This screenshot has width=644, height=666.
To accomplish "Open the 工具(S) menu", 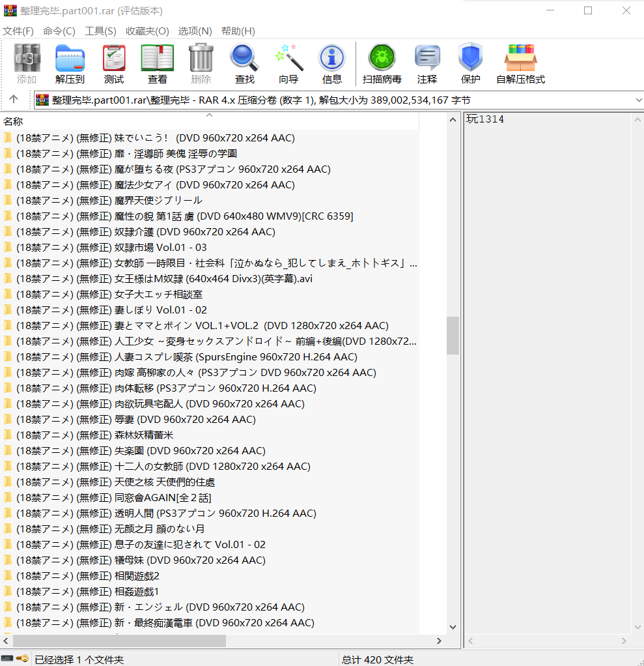I will (101, 31).
